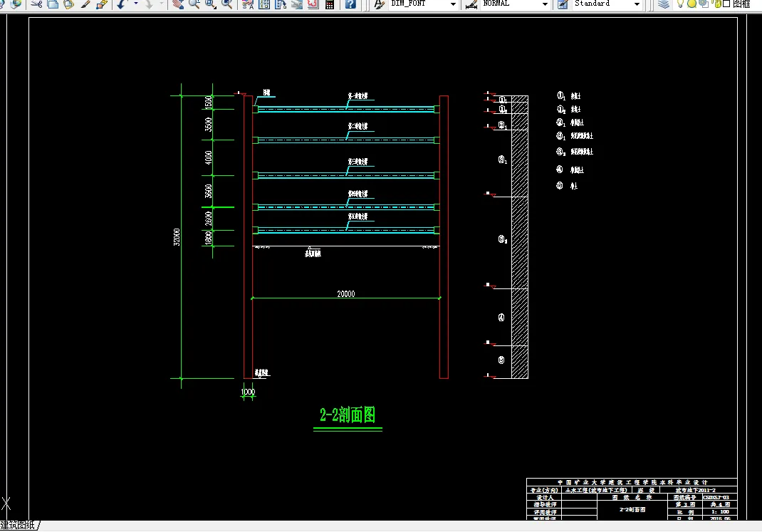Select the left red retaining wall
This screenshot has width=762, height=532.
click(249, 237)
